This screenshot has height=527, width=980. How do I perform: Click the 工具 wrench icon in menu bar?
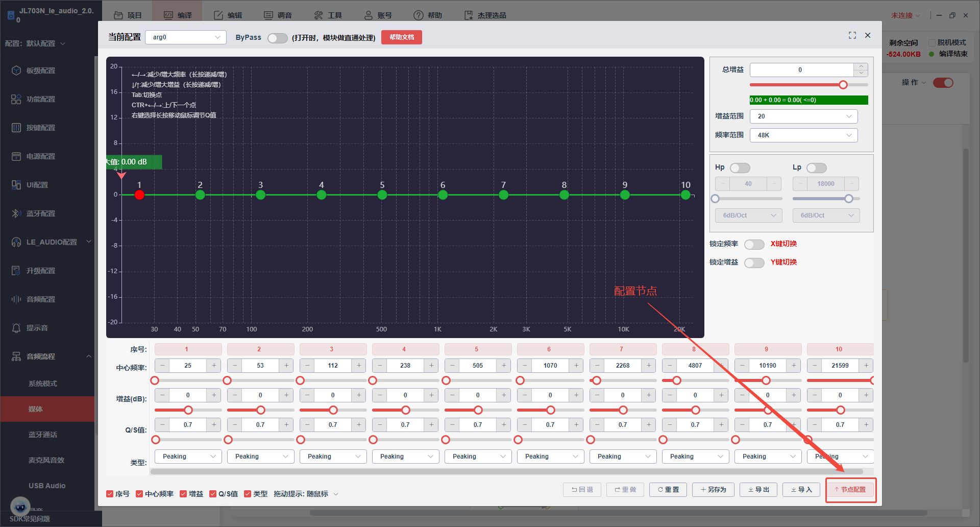pyautogui.click(x=318, y=15)
